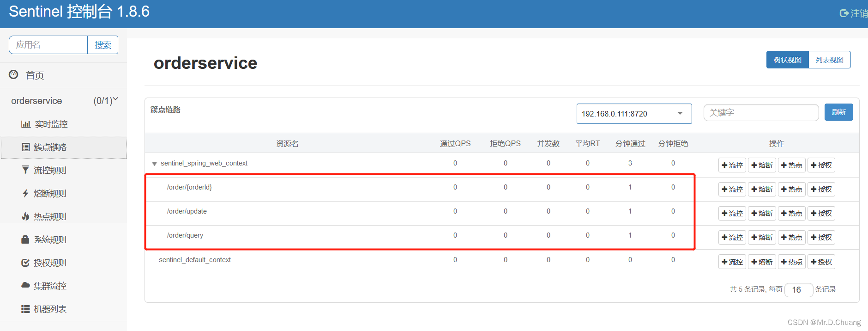Viewport: 868px width, 331px height.
Task: Click the page size field showing 16
Action: click(x=799, y=290)
